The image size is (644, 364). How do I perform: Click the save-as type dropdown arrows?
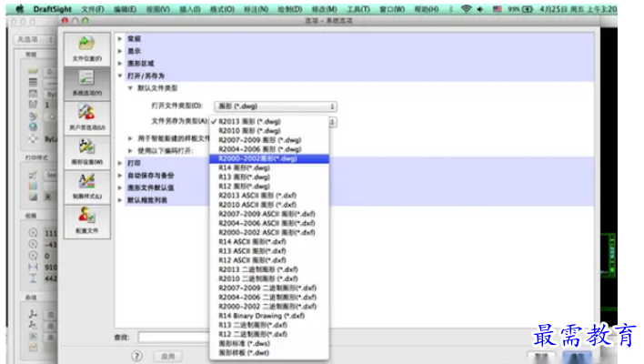[333, 122]
